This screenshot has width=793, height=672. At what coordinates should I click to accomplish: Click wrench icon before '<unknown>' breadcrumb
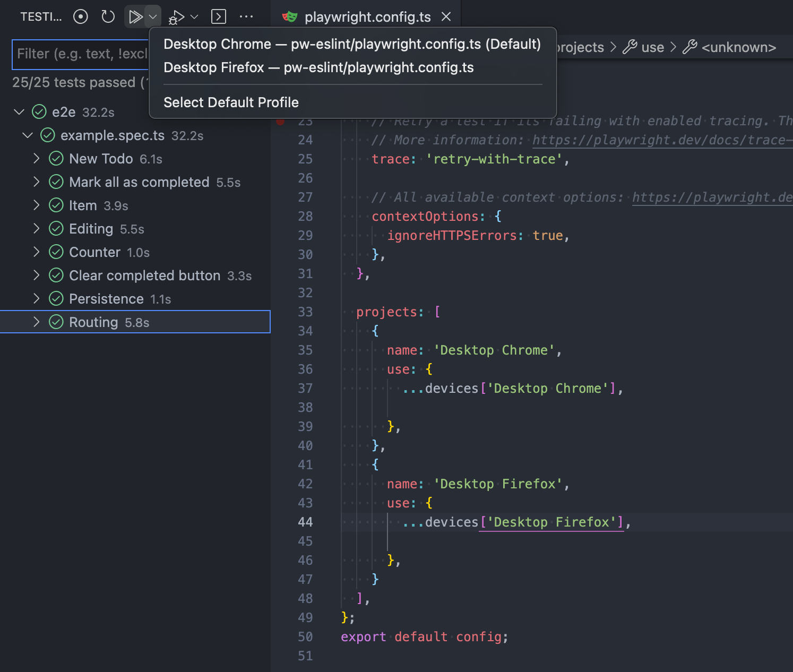tap(689, 47)
